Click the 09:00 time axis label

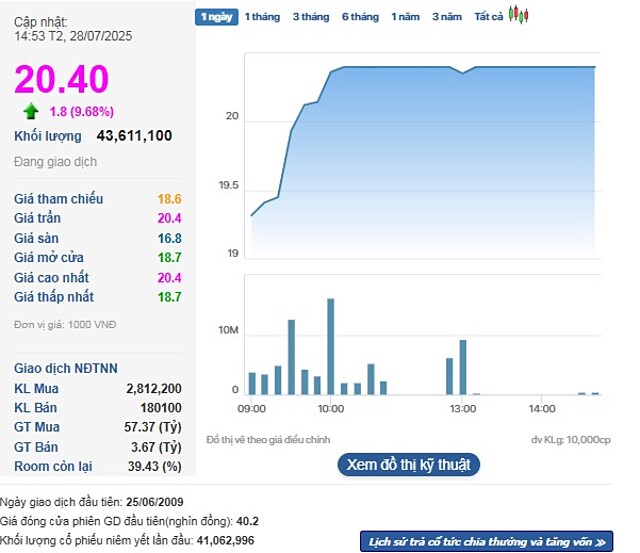(250, 409)
